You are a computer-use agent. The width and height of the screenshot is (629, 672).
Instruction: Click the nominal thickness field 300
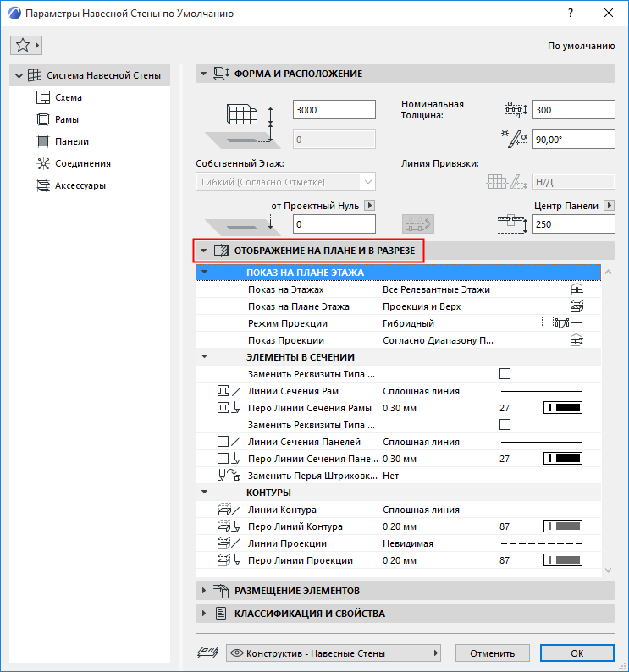[574, 110]
